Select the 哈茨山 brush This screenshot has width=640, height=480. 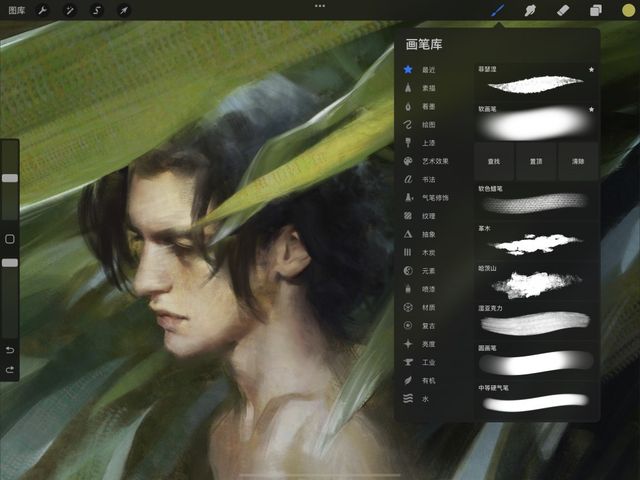coord(536,282)
